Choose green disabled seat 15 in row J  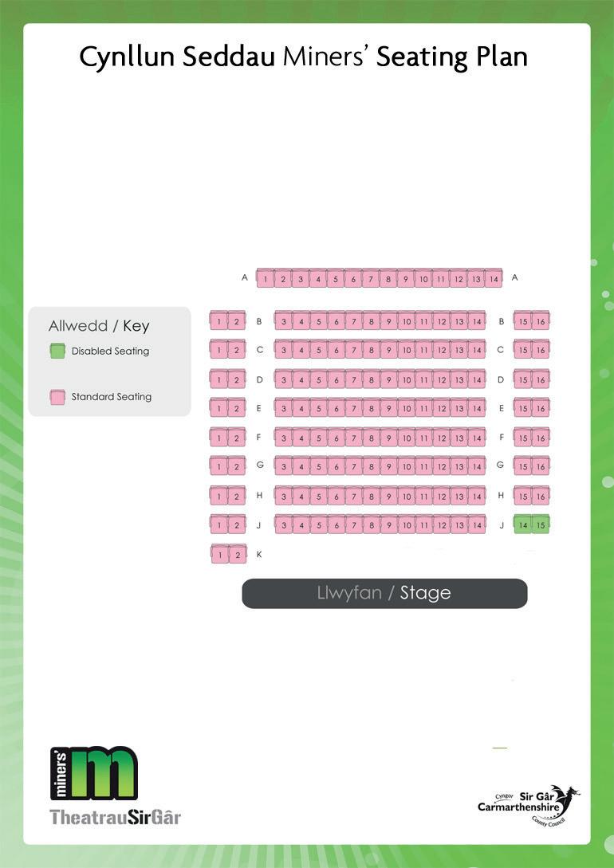click(541, 524)
